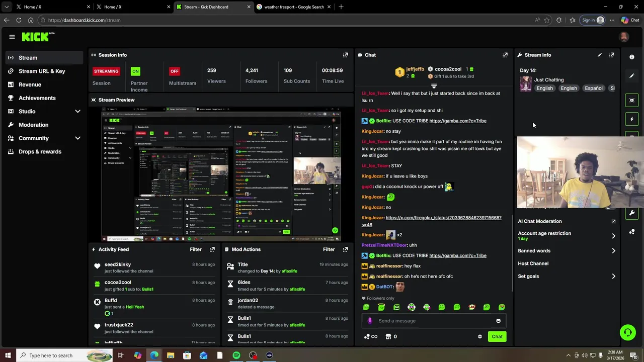Screen dimensions: 644x362
Task: Open the browser tab search dropdown
Action: coord(7,7)
